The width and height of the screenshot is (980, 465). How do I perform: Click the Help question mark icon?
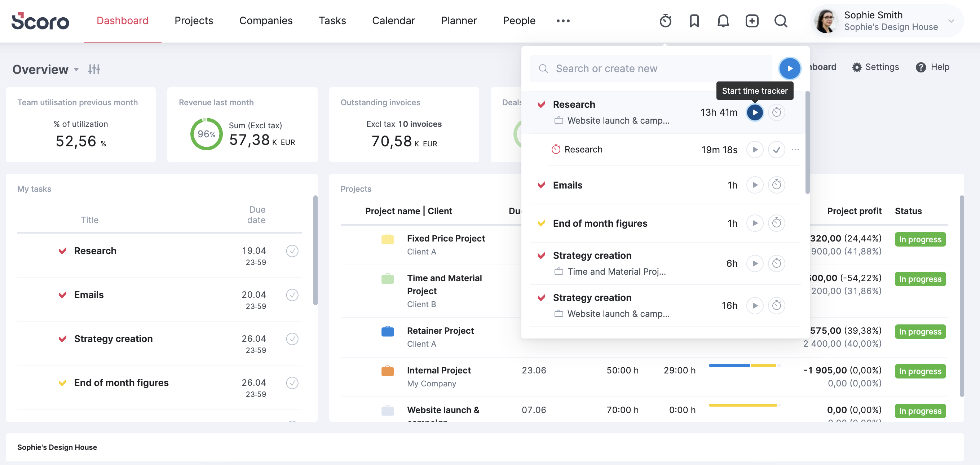point(921,67)
